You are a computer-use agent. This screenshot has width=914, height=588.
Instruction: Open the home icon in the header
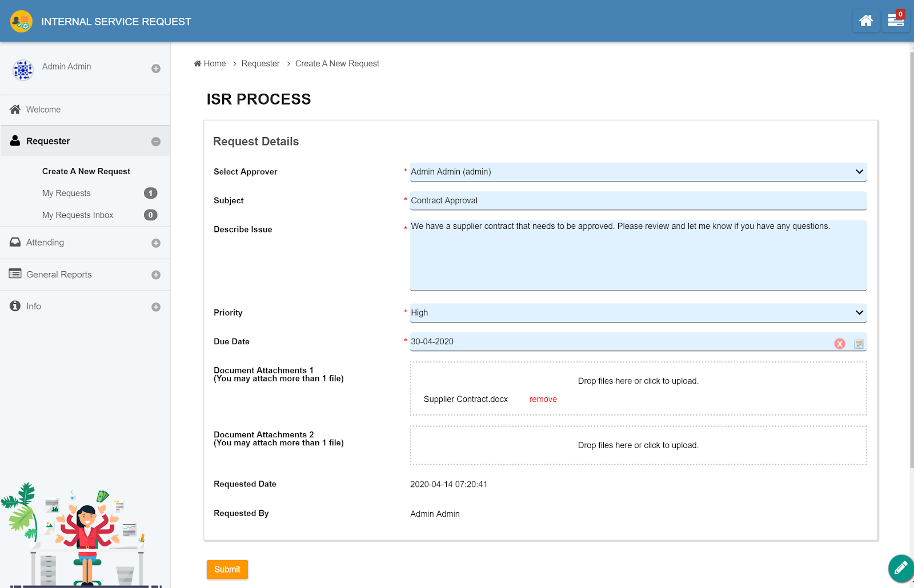[x=866, y=21]
